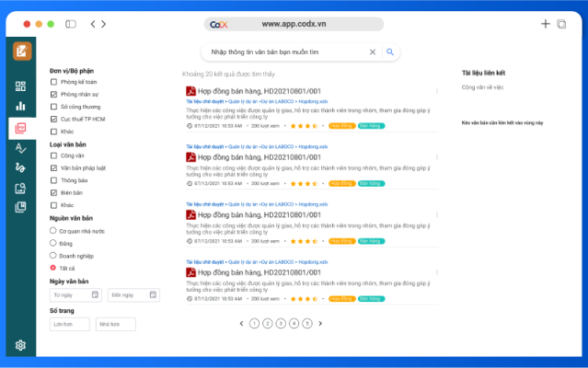Open more options for first result

click(437, 91)
